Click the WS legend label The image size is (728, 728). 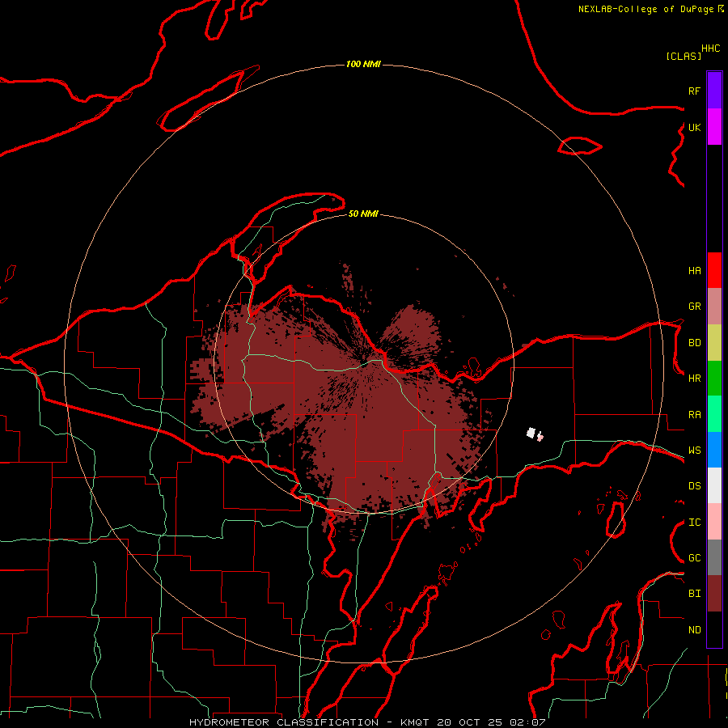click(x=694, y=451)
